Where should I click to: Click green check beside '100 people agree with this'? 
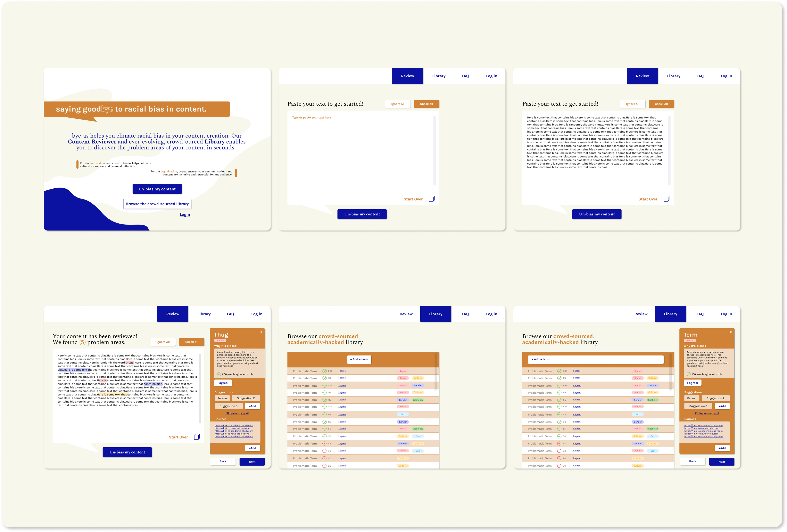coord(688,374)
